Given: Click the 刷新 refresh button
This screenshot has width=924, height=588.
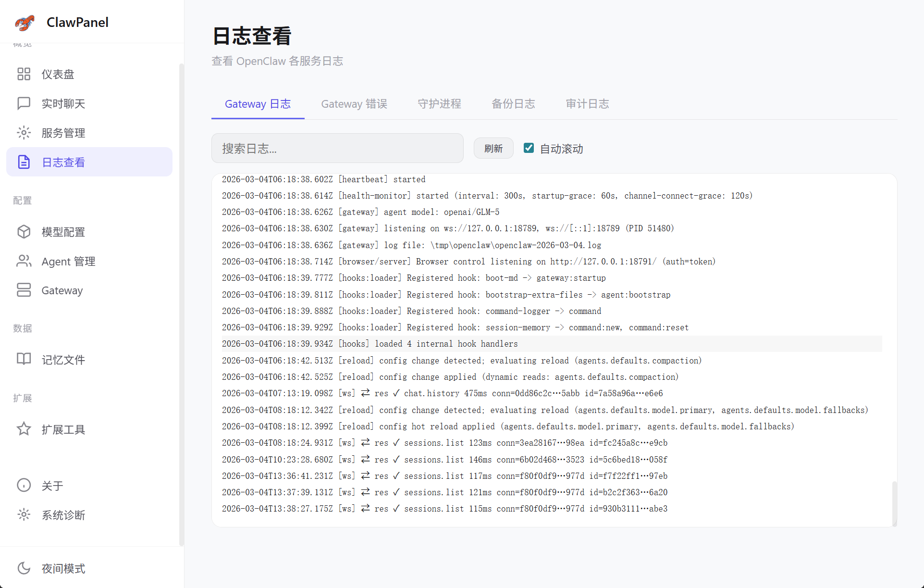Looking at the screenshot, I should (x=493, y=148).
